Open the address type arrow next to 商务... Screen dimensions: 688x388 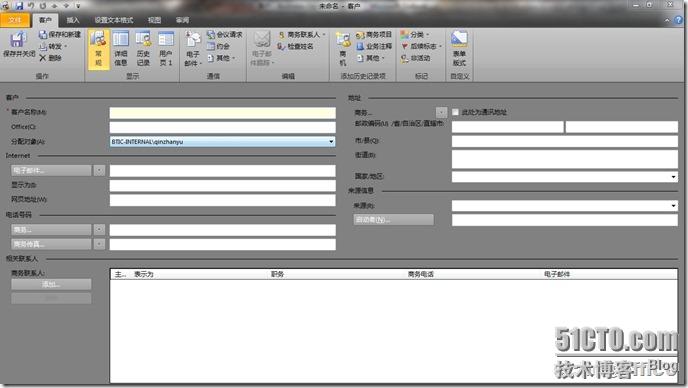pyautogui.click(x=441, y=112)
